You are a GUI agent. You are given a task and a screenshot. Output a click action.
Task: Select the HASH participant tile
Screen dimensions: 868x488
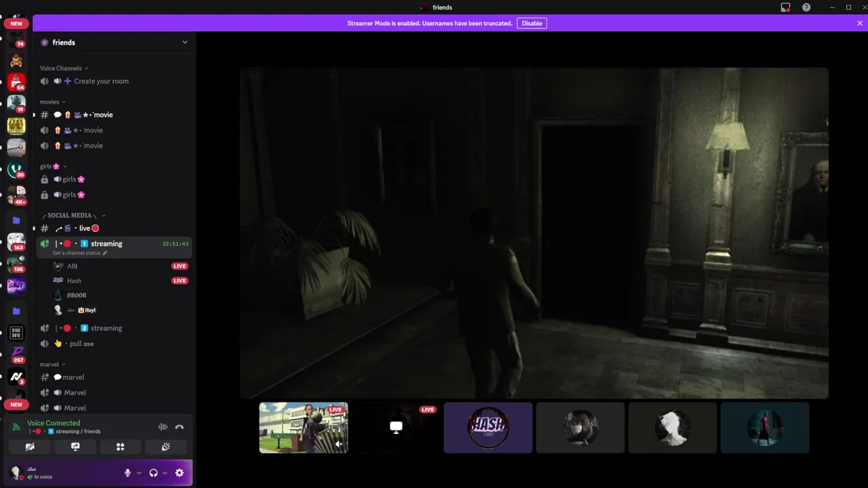tap(488, 428)
